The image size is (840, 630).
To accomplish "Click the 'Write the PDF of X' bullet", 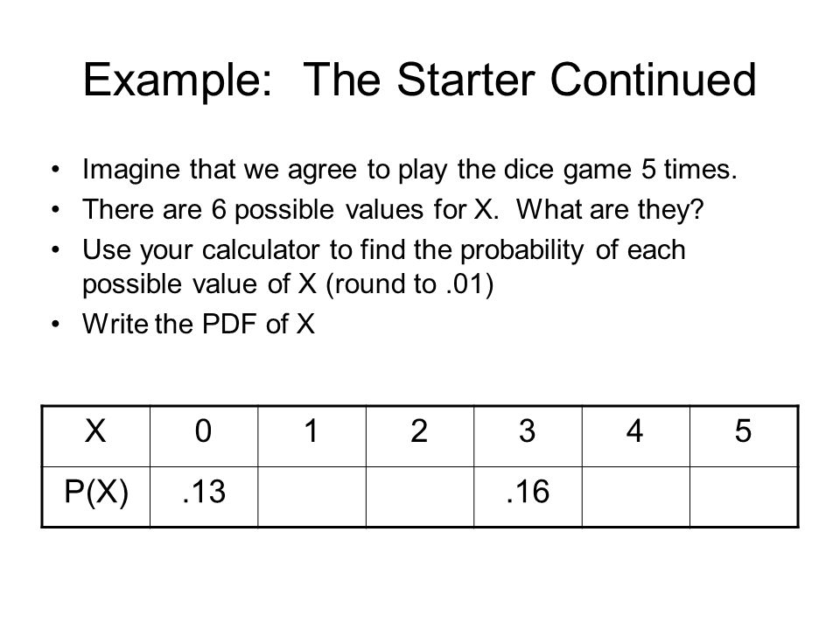I will coord(199,324).
